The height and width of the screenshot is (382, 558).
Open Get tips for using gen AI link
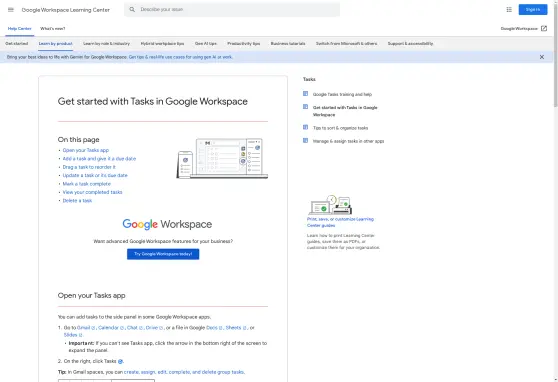[180, 57]
